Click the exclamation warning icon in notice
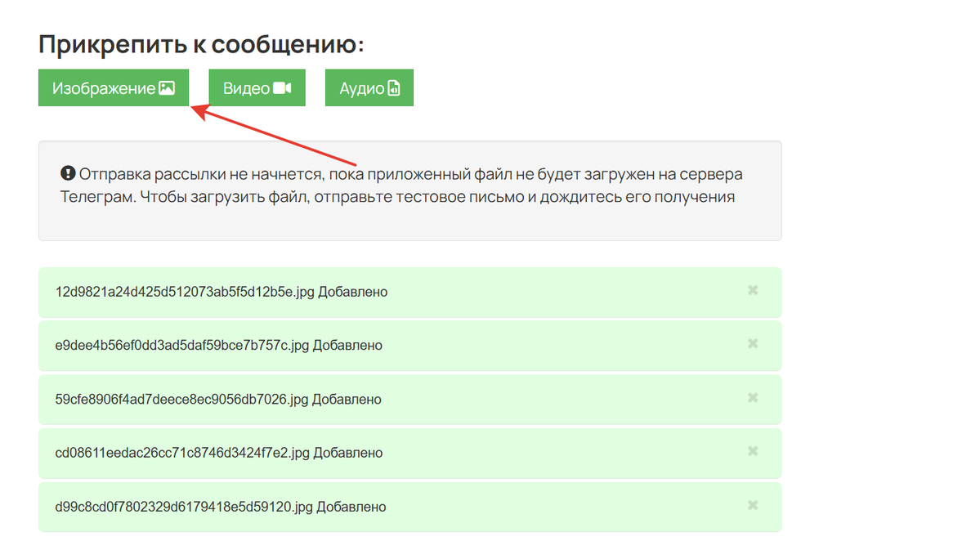 (x=68, y=173)
